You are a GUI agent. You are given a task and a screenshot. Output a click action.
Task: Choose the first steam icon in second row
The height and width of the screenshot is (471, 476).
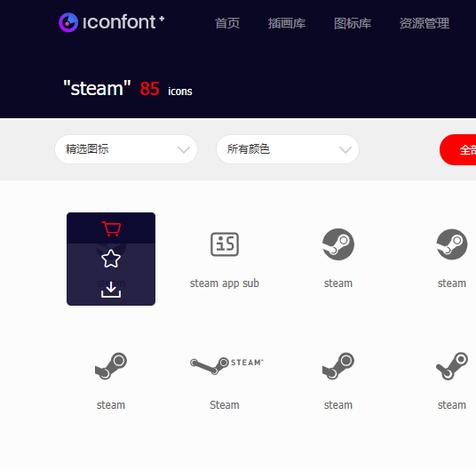(x=111, y=366)
